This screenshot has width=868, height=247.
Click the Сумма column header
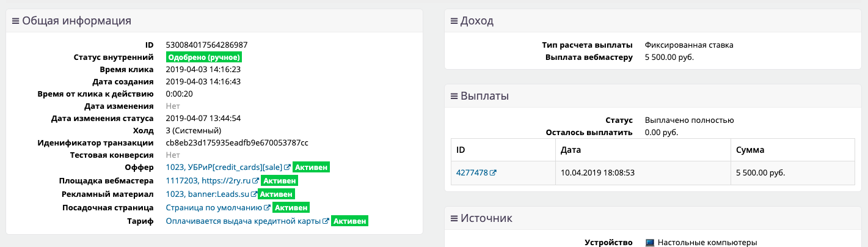click(x=749, y=150)
